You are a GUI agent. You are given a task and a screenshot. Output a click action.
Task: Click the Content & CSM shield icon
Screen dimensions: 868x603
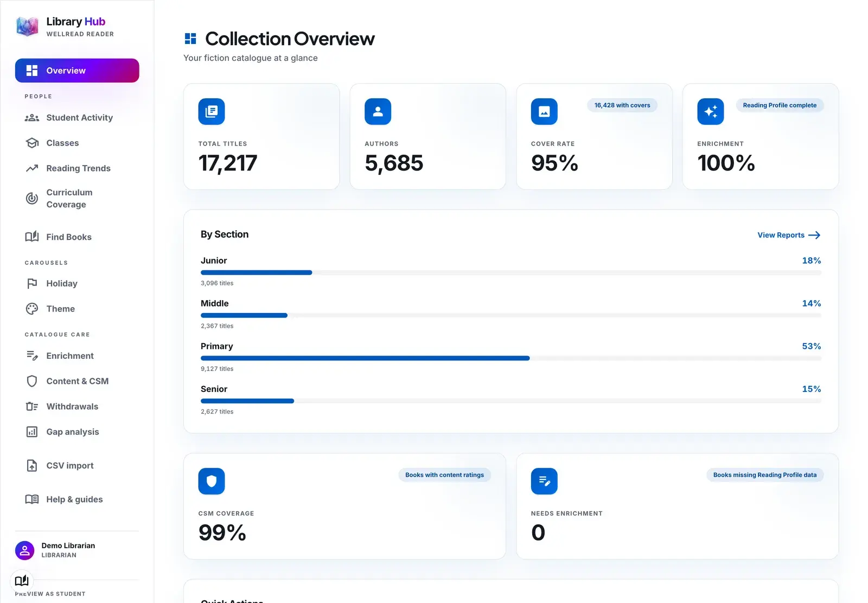tap(32, 381)
